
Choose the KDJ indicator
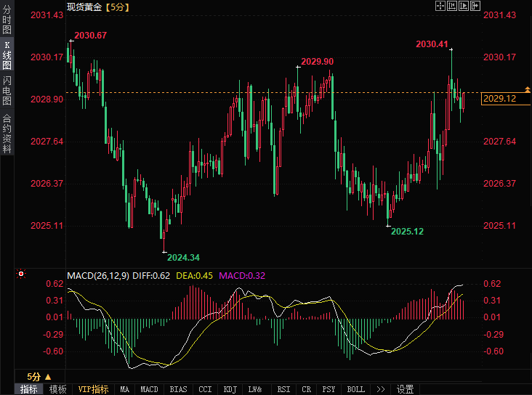230,389
